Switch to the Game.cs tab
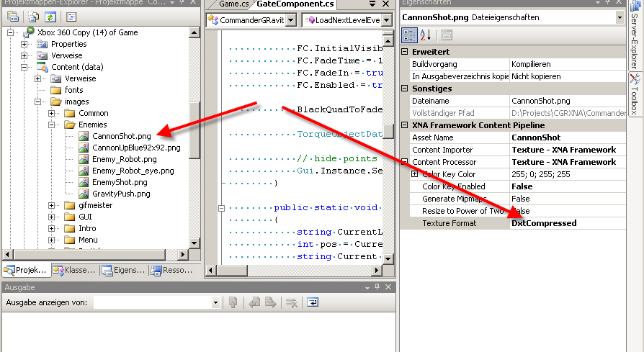The image size is (644, 352). (x=233, y=4)
